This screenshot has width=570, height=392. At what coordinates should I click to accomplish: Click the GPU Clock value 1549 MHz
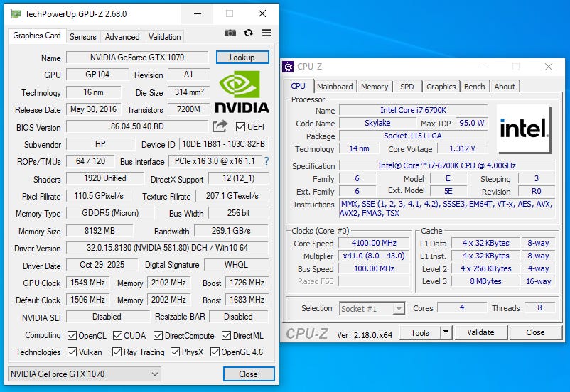tap(87, 283)
